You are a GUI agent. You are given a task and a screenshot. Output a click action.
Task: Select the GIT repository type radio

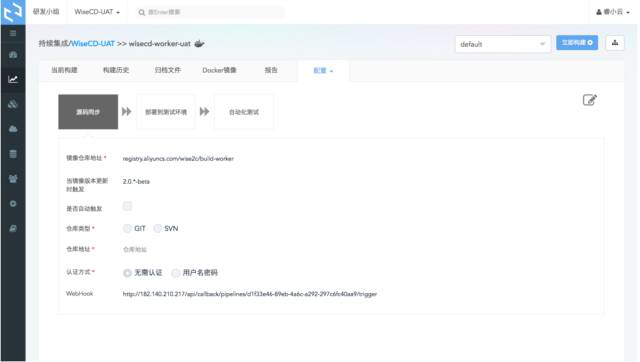(127, 229)
